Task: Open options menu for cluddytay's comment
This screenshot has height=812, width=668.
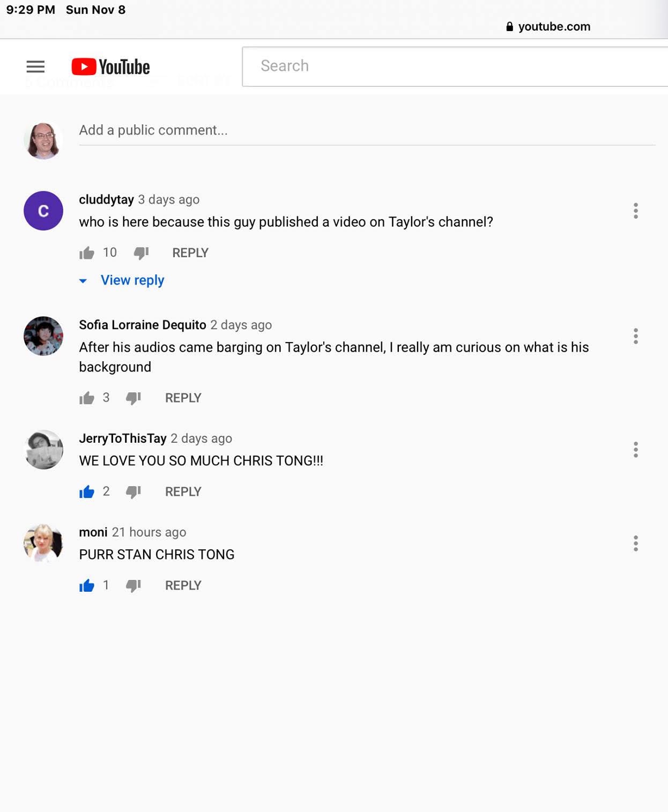Action: [x=635, y=211]
